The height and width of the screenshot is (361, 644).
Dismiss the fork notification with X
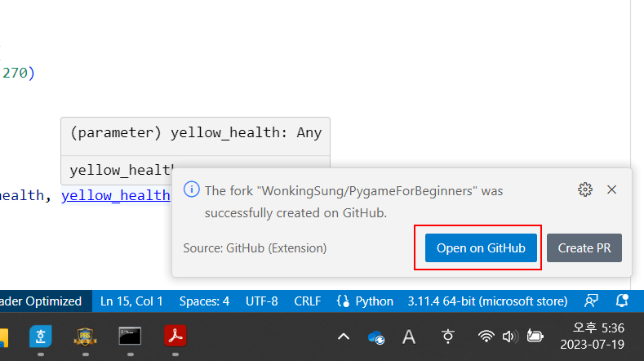coord(611,189)
